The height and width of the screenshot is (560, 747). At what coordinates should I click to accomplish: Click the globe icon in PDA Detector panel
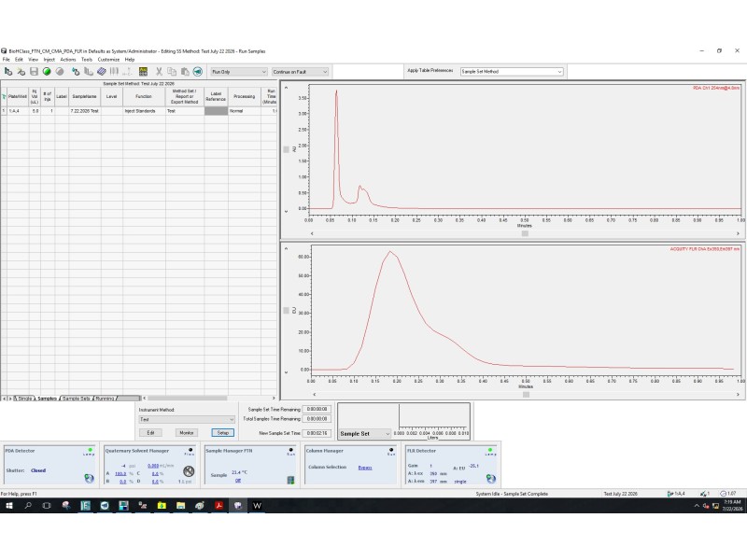coord(89,478)
